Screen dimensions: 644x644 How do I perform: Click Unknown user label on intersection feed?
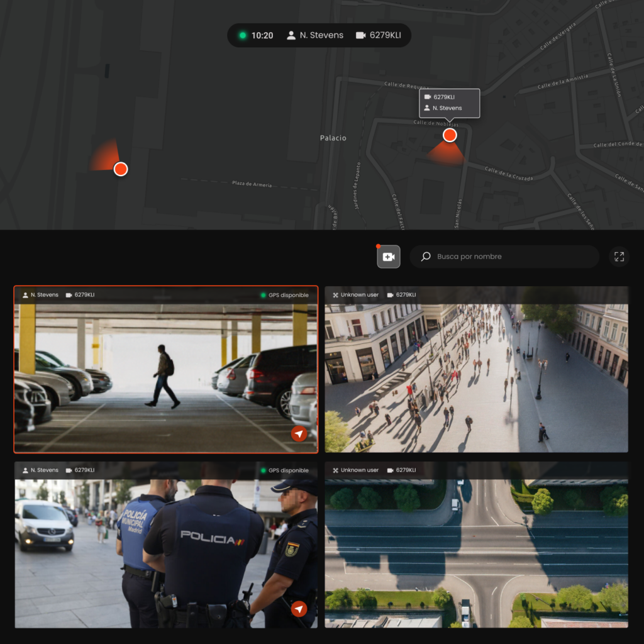[x=355, y=470]
